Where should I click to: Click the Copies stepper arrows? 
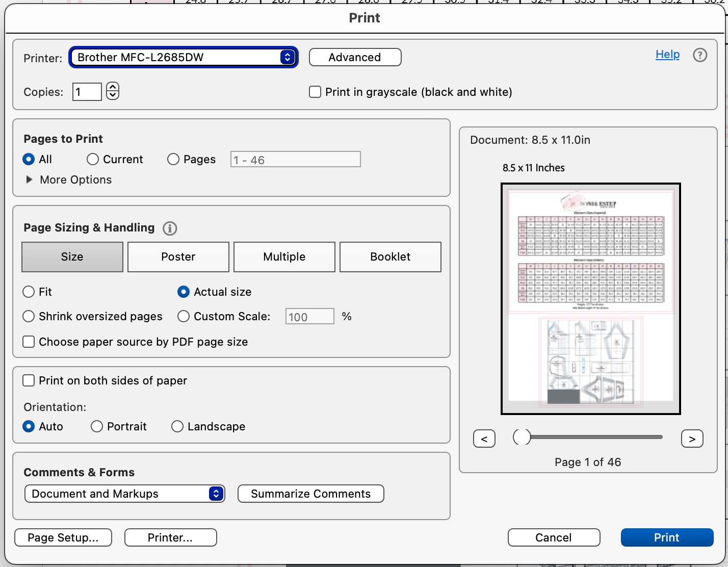tap(113, 91)
